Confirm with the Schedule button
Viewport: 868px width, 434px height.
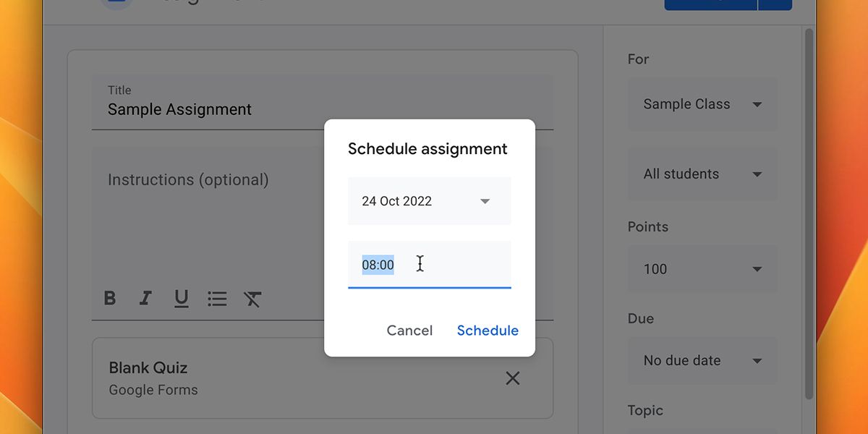pyautogui.click(x=488, y=331)
